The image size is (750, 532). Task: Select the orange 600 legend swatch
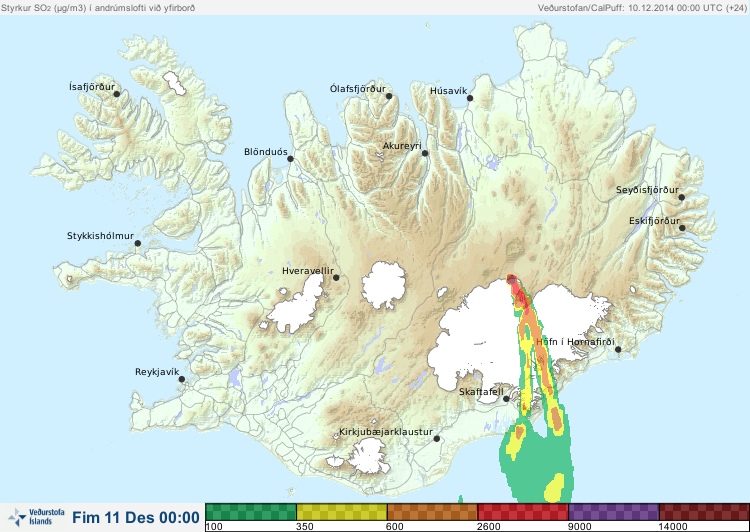coord(432,512)
